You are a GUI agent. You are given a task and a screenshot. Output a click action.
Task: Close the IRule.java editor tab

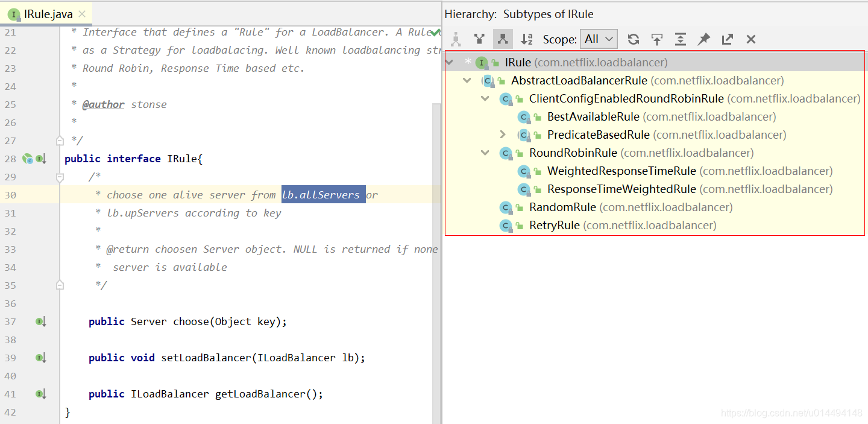coord(83,14)
